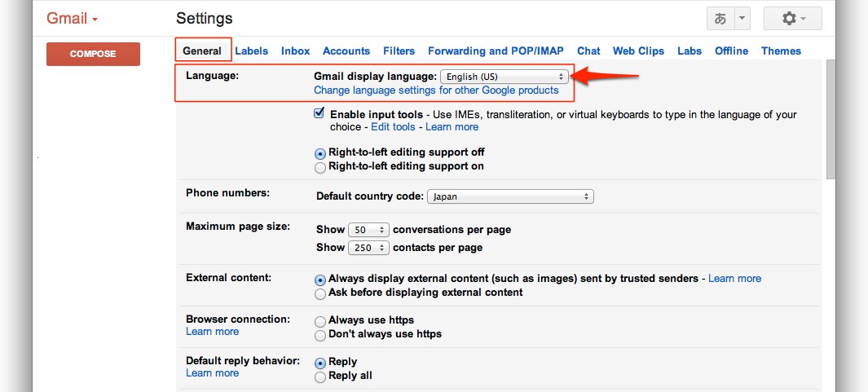The height and width of the screenshot is (392, 868).
Task: Click Change language settings for other Google products
Action: click(436, 90)
